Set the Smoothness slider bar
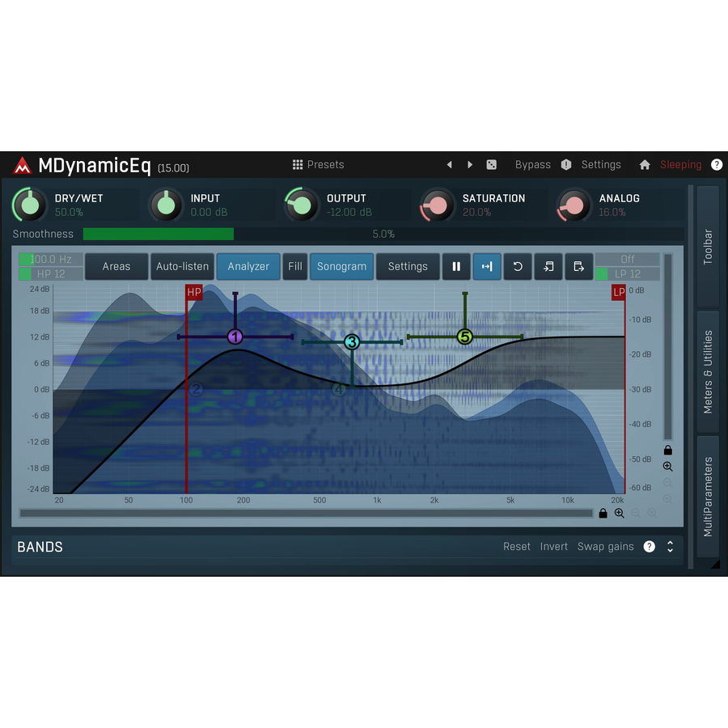Image resolution: width=728 pixels, height=728 pixels. pos(383,234)
